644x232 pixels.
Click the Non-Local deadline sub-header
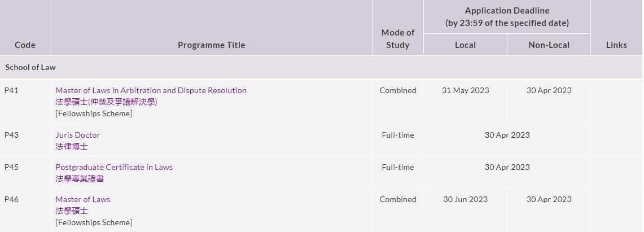(x=549, y=45)
